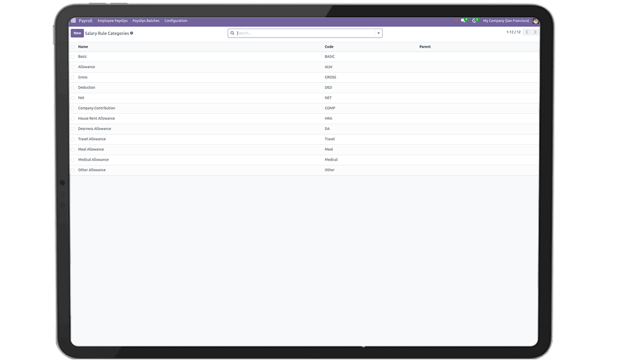Click the user avatar in top bar
Image resolution: width=627 pixels, height=364 pixels.
click(x=536, y=21)
